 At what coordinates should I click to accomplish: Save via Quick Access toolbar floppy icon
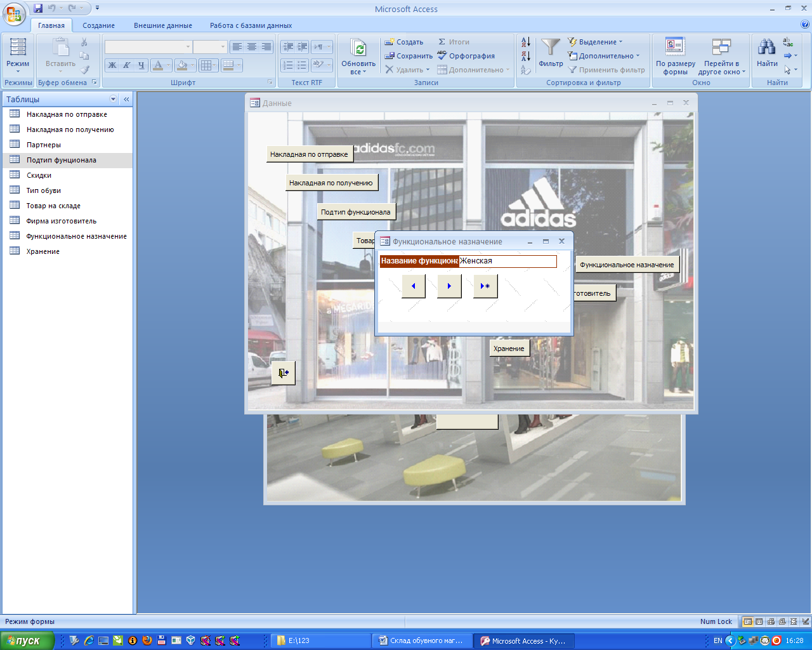tap(38, 8)
